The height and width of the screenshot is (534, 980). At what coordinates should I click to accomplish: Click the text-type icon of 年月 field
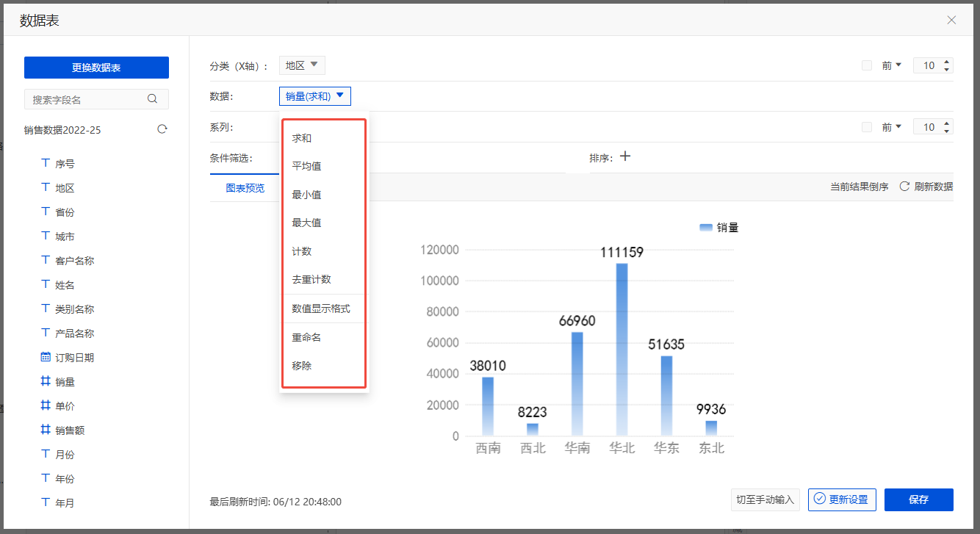(46, 502)
